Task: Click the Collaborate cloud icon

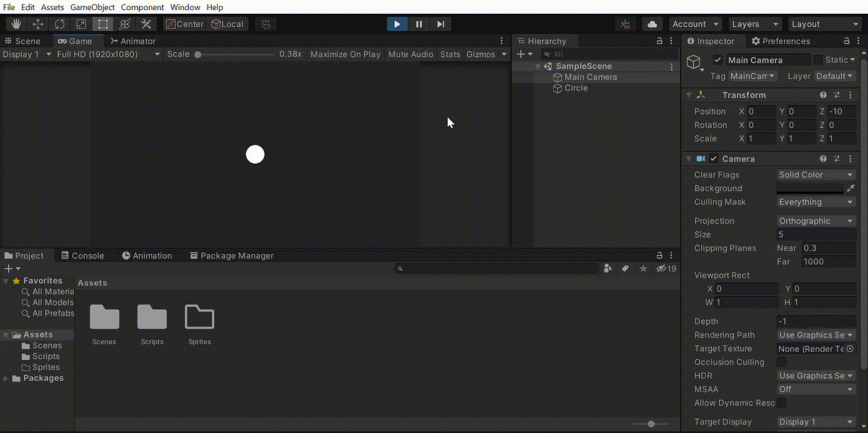Action: tap(652, 23)
